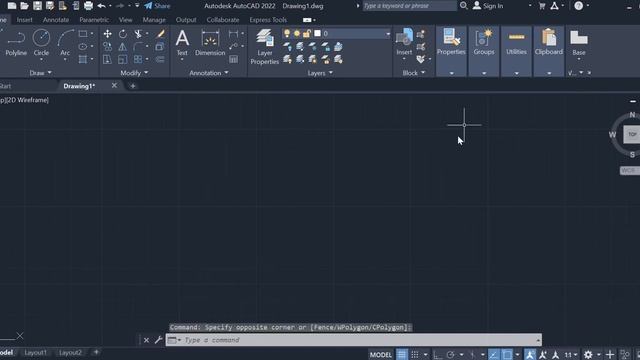Activate the Rectangular Array tool
The image size is (640, 360).
pos(138,60)
